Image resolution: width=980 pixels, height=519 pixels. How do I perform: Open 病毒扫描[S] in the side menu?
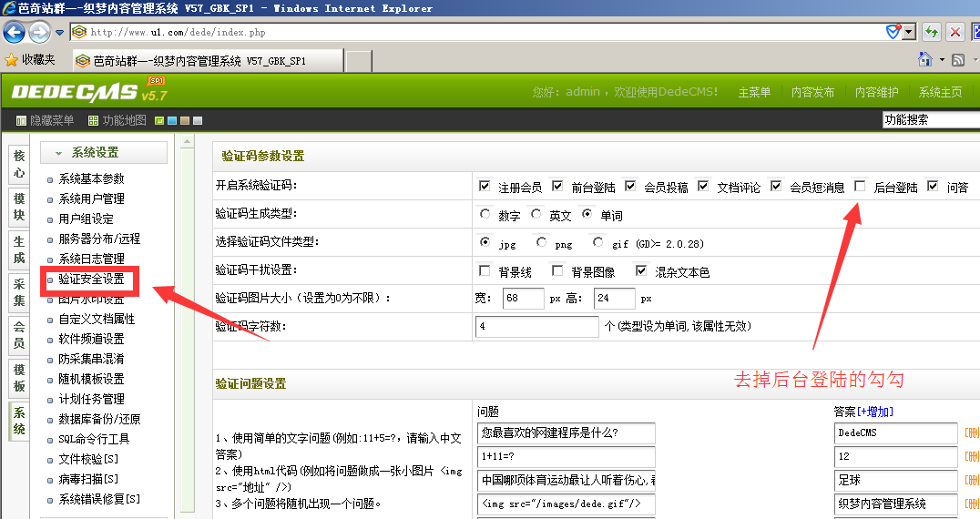88,478
